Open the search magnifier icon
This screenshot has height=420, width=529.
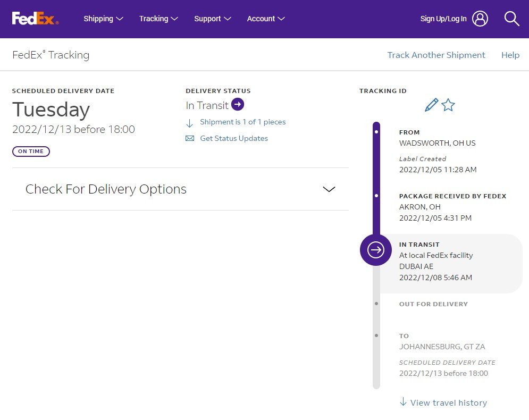tap(511, 19)
